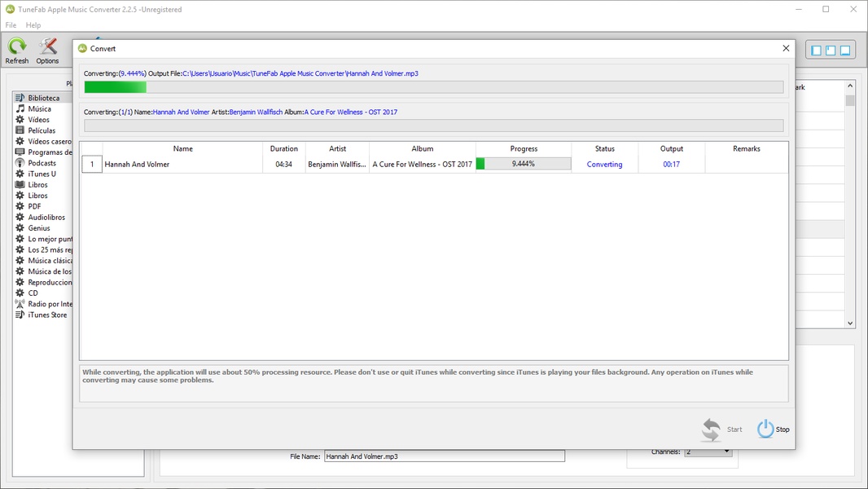Image resolution: width=868 pixels, height=489 pixels.
Task: Click the Album column header
Action: [x=423, y=148]
